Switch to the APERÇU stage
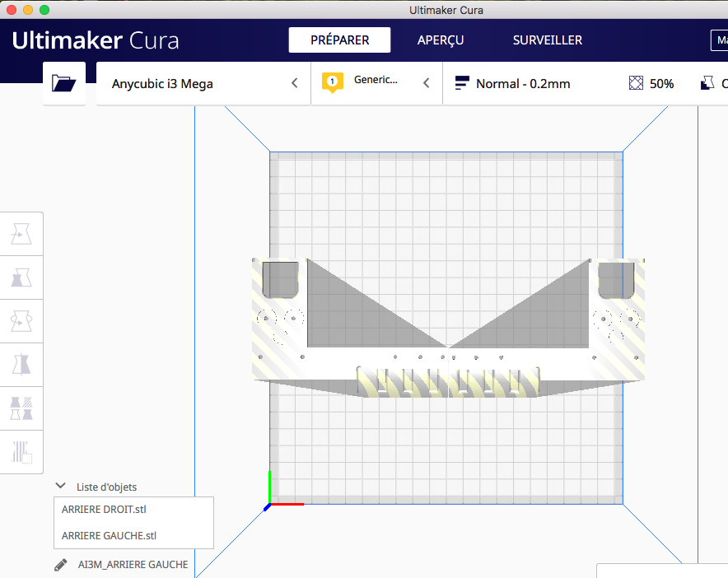Screen dimensions: 728x578 tap(440, 40)
